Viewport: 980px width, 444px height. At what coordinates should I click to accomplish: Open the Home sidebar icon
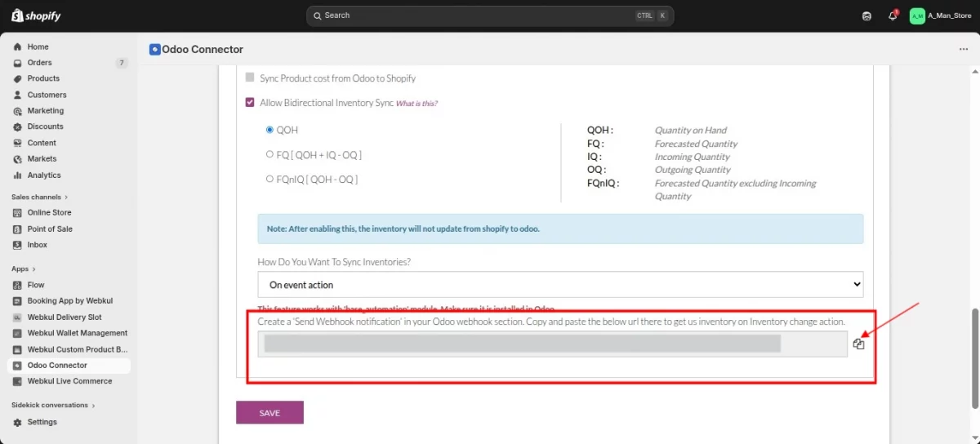[18, 47]
